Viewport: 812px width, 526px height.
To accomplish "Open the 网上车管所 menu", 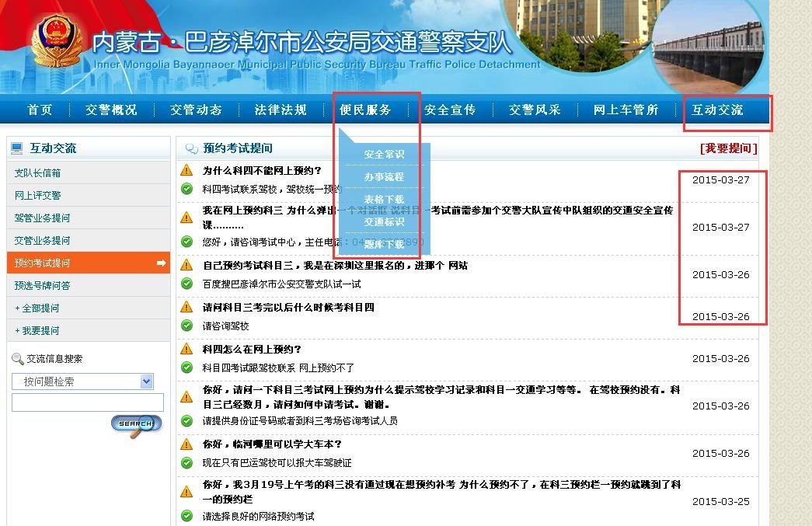I will tap(625, 110).
